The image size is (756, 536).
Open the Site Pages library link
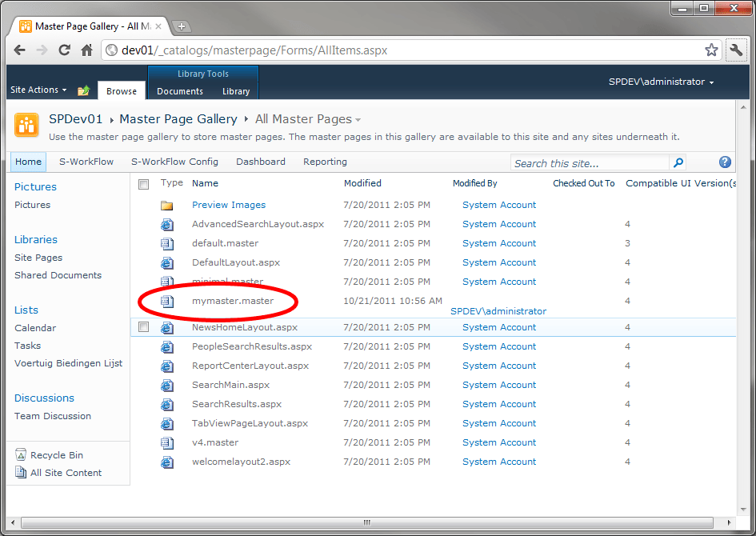(x=38, y=258)
